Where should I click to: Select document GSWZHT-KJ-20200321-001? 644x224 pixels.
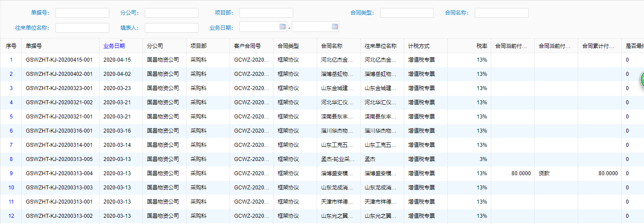59,117
